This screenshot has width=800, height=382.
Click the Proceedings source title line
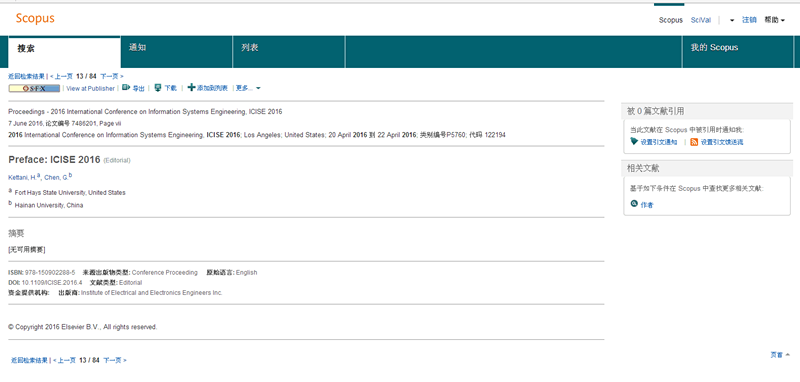(145, 112)
